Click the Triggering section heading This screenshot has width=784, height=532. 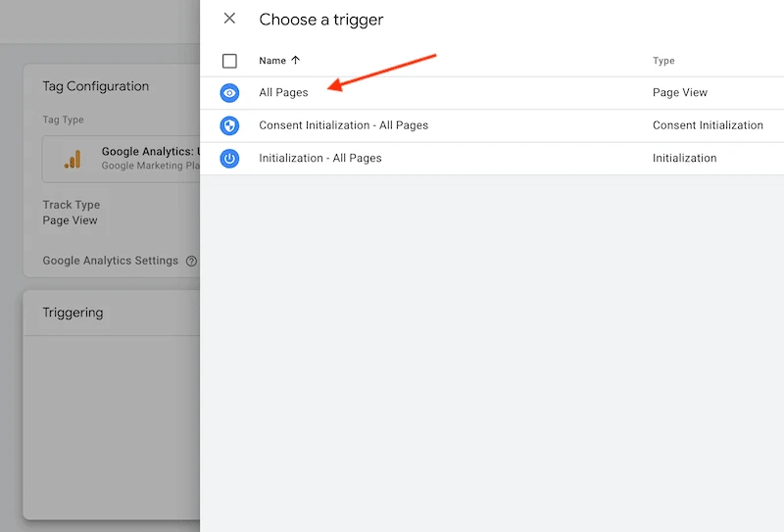(73, 313)
